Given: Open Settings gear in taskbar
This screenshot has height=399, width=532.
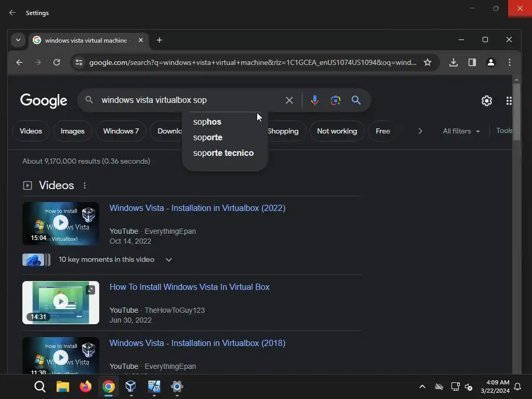Looking at the screenshot, I should coord(177,387).
